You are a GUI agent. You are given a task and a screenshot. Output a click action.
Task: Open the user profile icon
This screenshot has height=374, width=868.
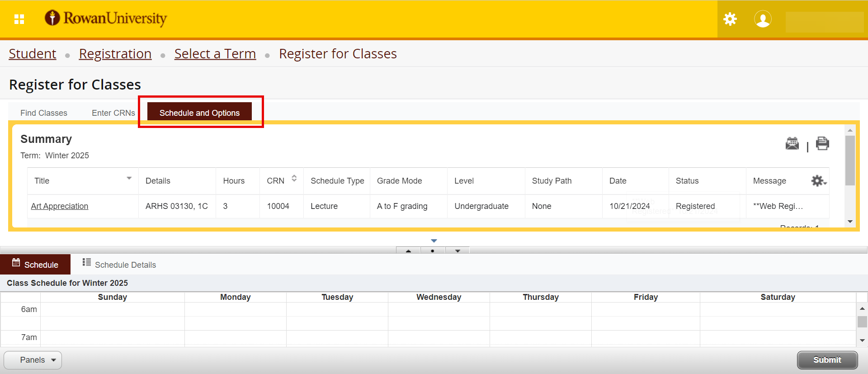tap(763, 19)
